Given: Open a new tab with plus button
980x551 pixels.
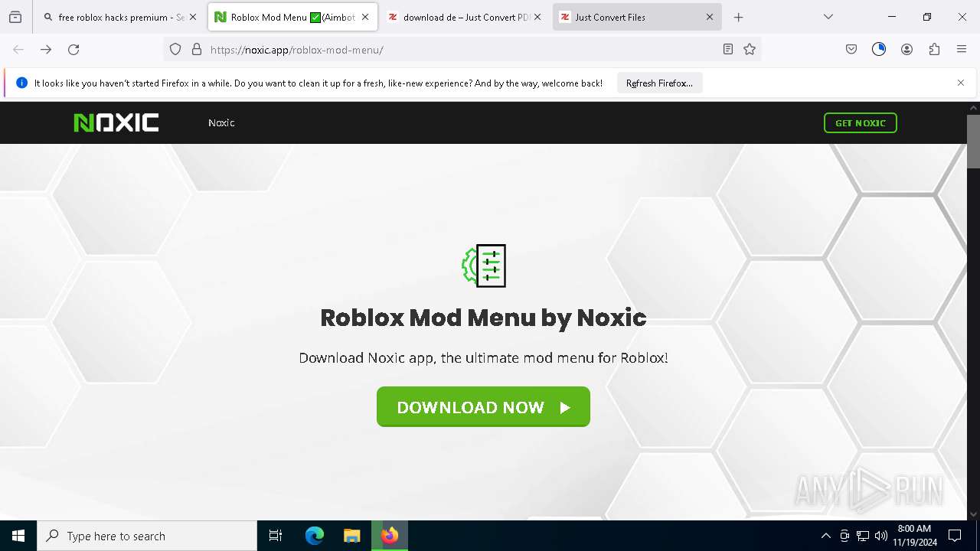Looking at the screenshot, I should coord(739,17).
